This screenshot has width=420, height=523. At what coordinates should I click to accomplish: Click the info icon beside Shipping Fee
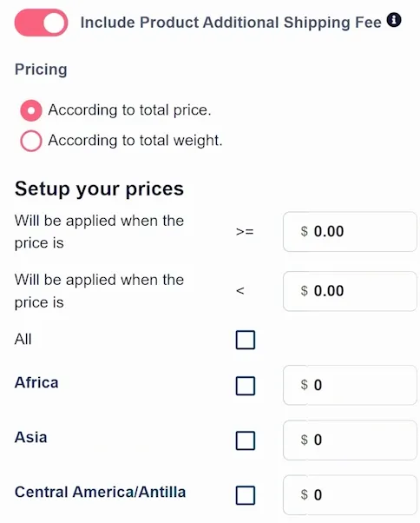coord(394,20)
